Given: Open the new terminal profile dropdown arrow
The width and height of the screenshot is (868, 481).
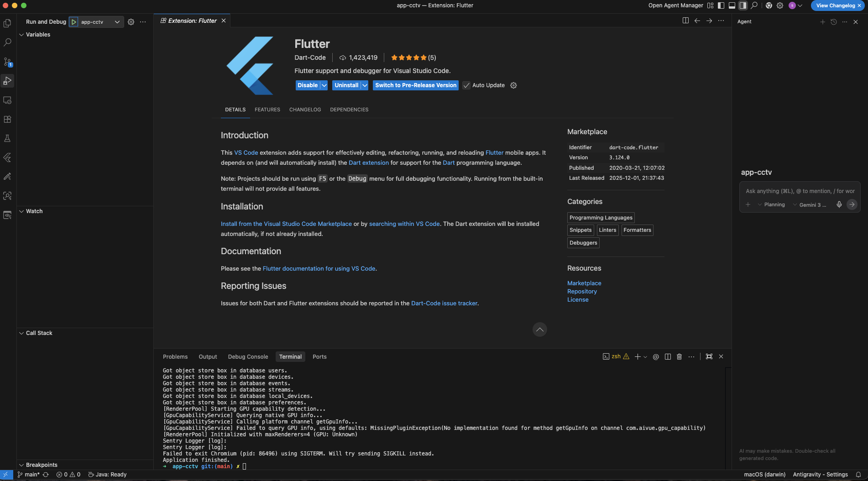Looking at the screenshot, I should tap(645, 357).
